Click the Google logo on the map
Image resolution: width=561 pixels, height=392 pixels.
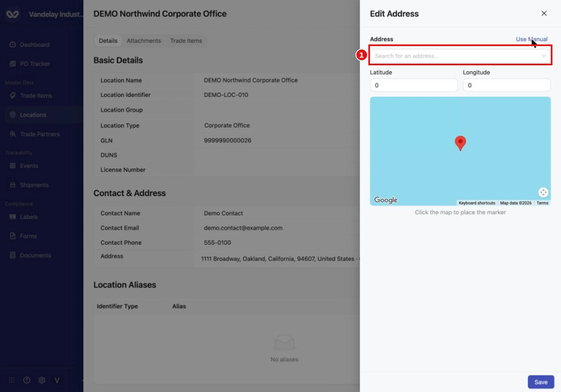click(x=386, y=200)
